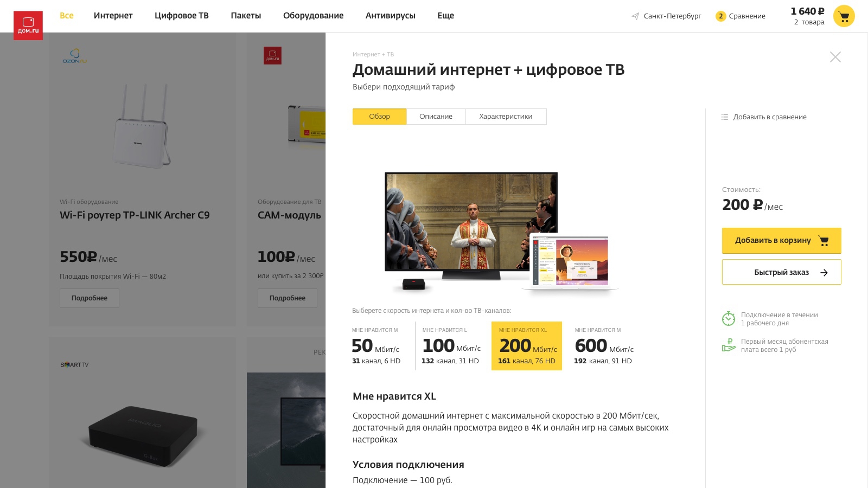The image size is (868, 488).
Task: Click the Добавить в корзину button
Action: point(781,241)
